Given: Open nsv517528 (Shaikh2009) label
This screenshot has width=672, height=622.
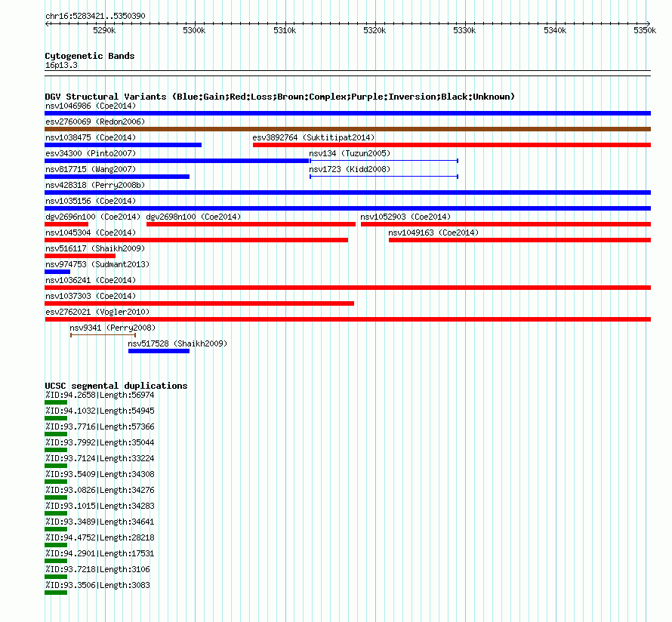Looking at the screenshot, I should pyautogui.click(x=177, y=343).
